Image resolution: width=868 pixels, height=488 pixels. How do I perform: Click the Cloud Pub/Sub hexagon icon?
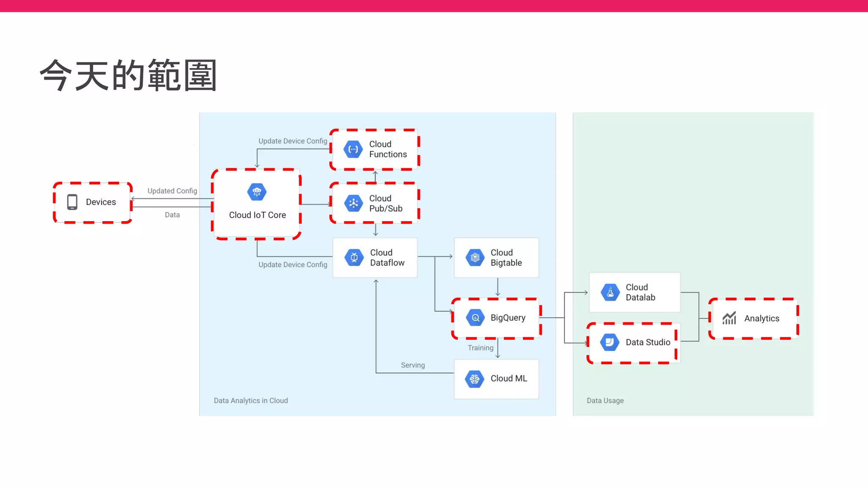[353, 203]
